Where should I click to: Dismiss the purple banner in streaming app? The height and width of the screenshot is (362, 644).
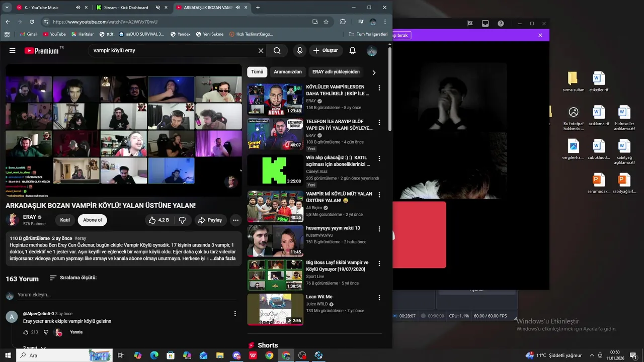pos(540,35)
